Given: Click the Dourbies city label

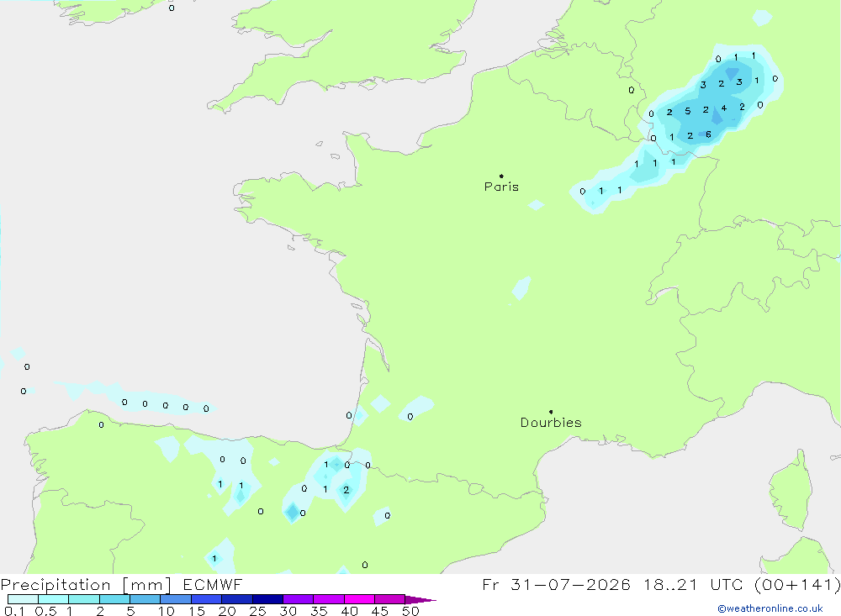Looking at the screenshot, I should [551, 423].
